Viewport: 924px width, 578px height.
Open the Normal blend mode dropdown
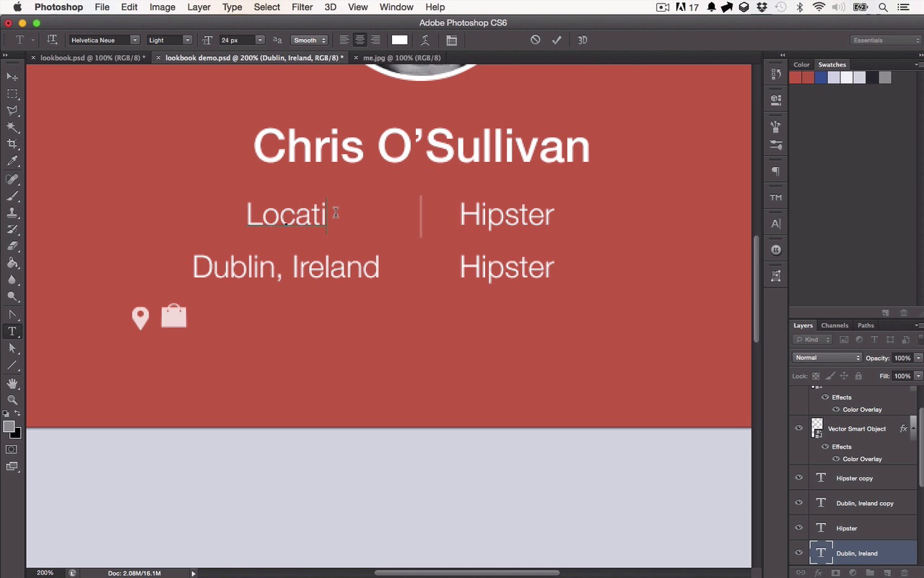(827, 358)
